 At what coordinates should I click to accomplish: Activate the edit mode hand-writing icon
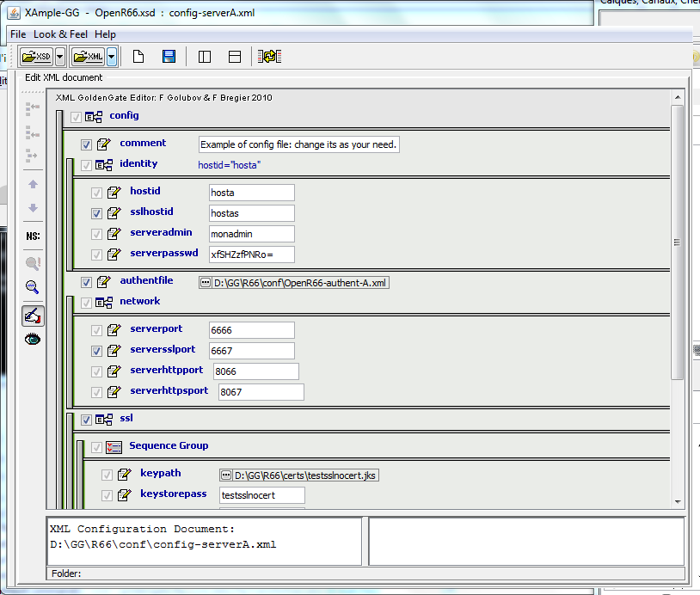(33, 316)
